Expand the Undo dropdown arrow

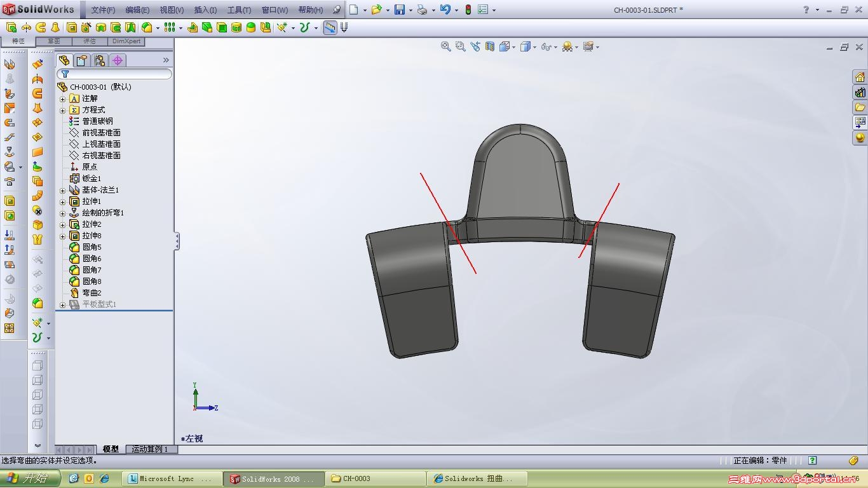tap(456, 10)
